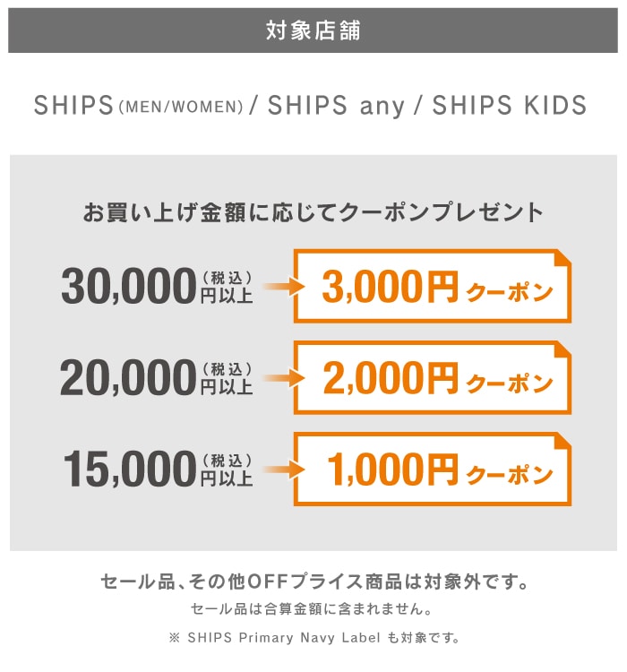The width and height of the screenshot is (627, 672).
Task: Click the SHIPS Primary Navy Label footnote
Action: click(313, 639)
